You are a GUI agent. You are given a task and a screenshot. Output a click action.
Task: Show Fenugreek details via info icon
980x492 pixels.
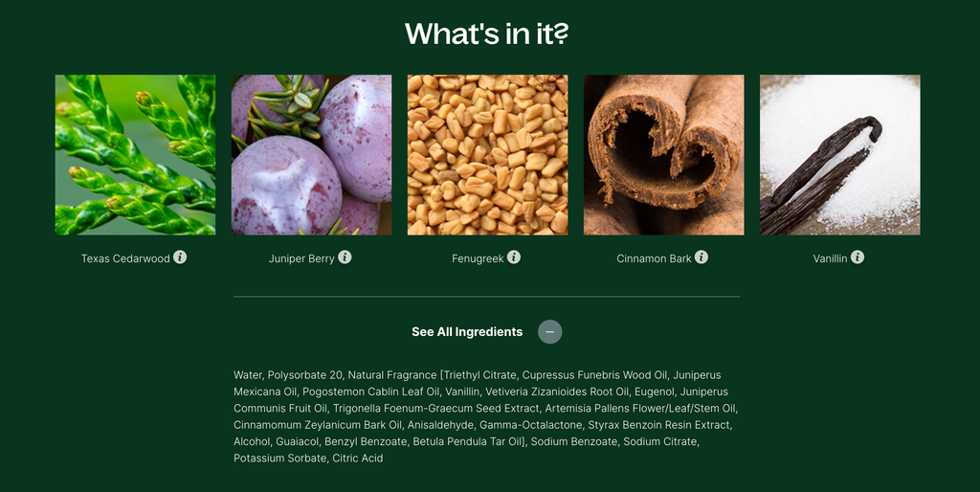click(514, 257)
